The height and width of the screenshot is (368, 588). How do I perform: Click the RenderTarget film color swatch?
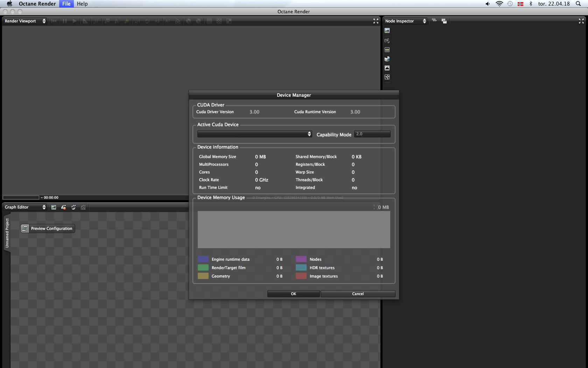[x=203, y=267]
